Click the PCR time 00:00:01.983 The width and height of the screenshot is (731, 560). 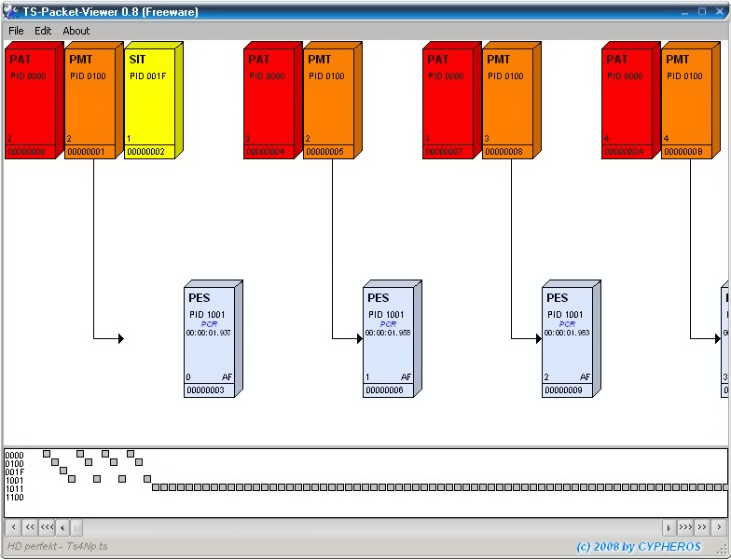(x=567, y=333)
